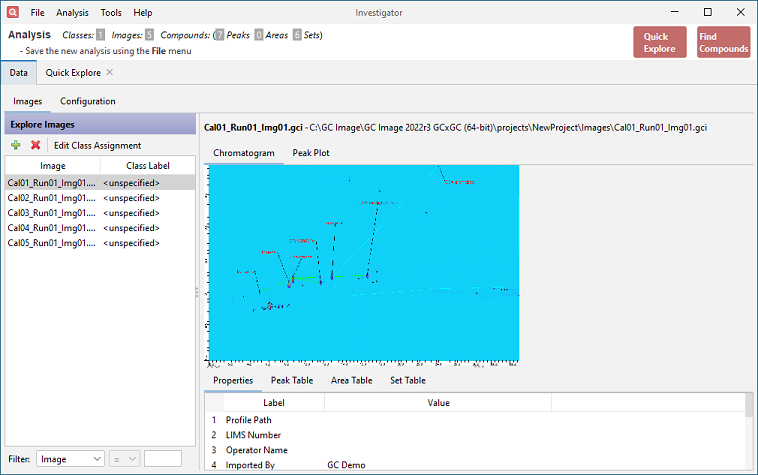758x475 pixels.
Task: Click the Investigator app logo icon
Action: pyautogui.click(x=13, y=12)
